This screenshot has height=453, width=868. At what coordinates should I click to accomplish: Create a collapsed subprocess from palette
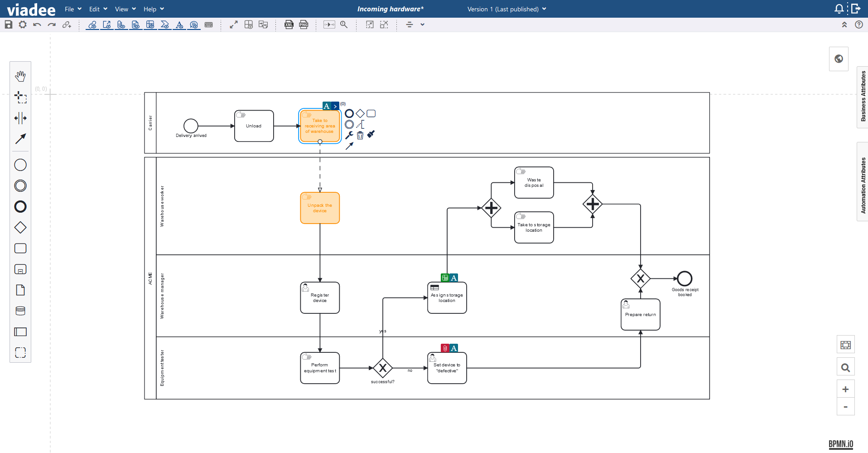[x=20, y=269]
